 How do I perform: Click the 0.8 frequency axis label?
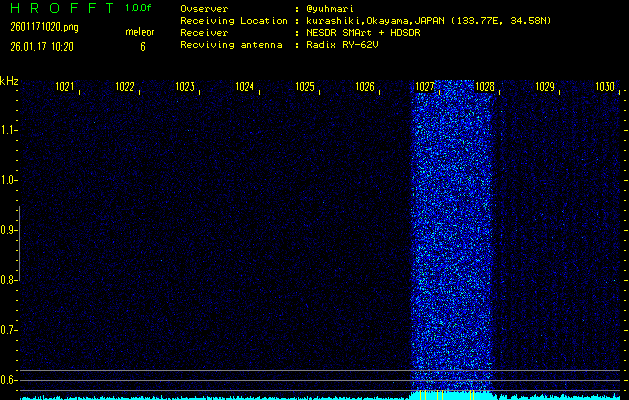pyautogui.click(x=8, y=280)
